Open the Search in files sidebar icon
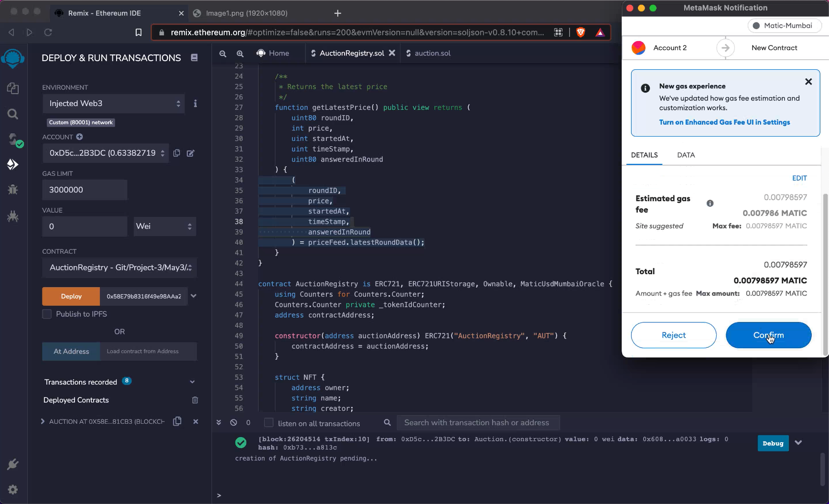829x504 pixels. (13, 114)
